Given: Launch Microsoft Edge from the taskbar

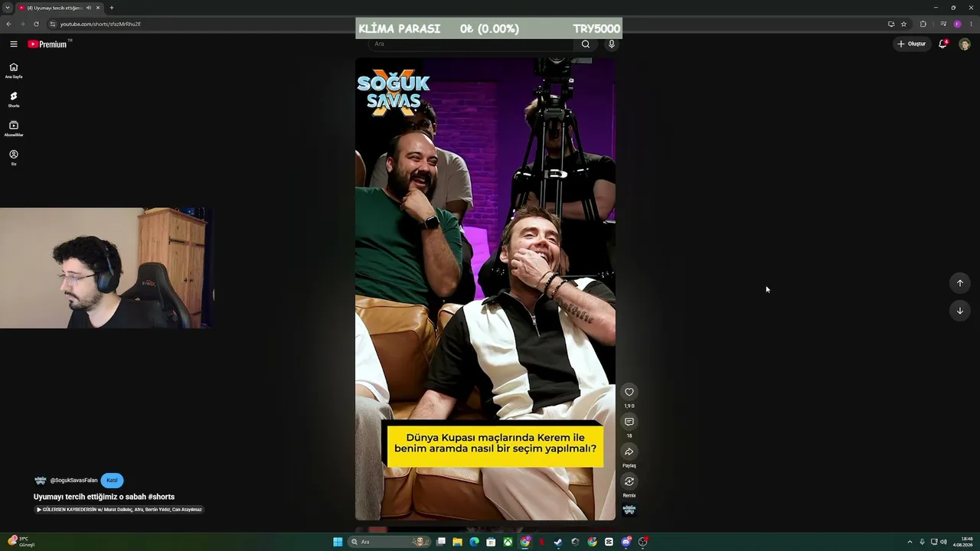Looking at the screenshot, I should click(474, 542).
